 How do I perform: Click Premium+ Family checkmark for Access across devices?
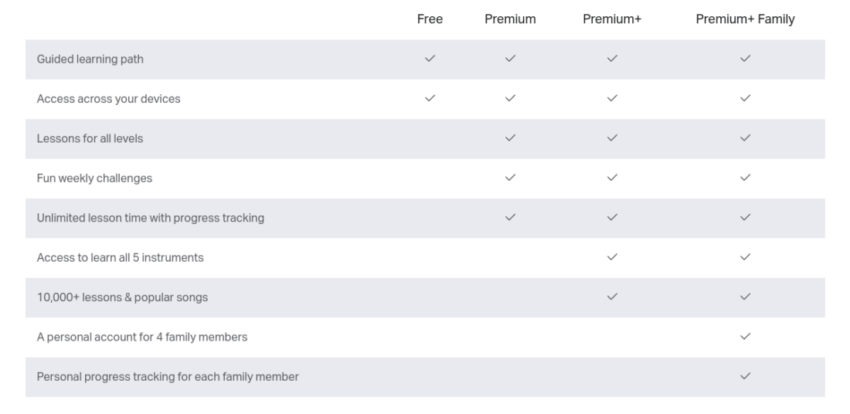click(745, 99)
